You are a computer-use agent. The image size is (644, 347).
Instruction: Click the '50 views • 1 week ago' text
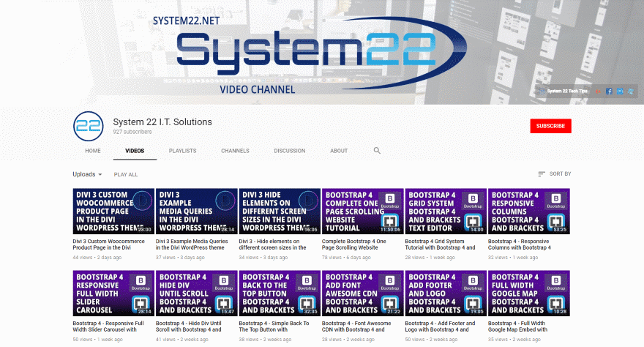pyautogui.click(x=98, y=339)
